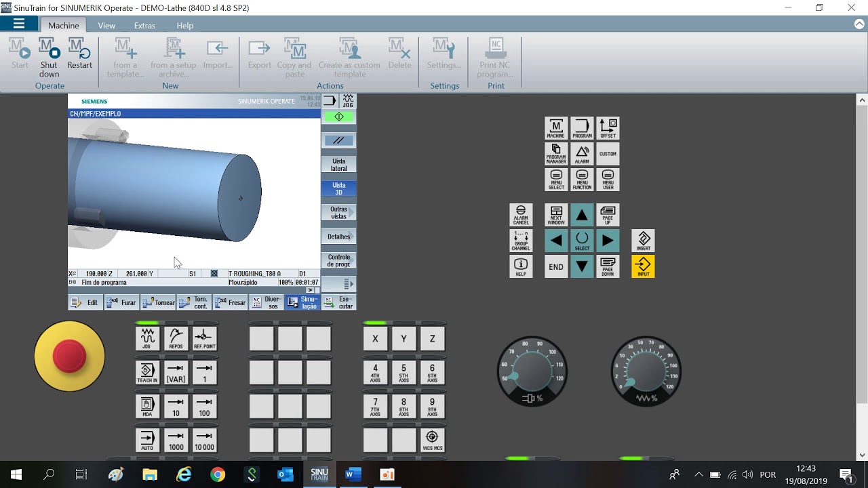This screenshot has width=868, height=488.
Task: Click the END key
Action: pos(556,266)
